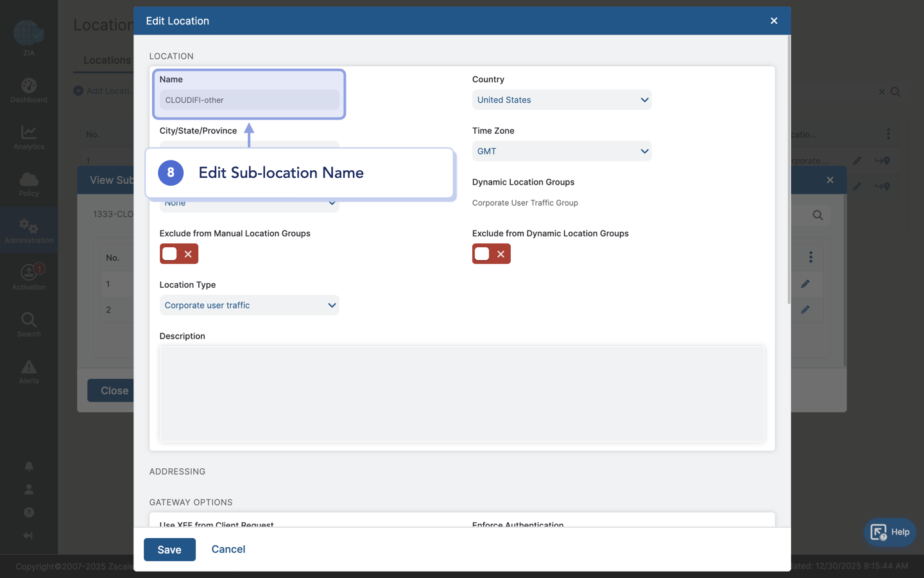This screenshot has height=578, width=924.
Task: Cancel editing the location
Action: (x=228, y=549)
